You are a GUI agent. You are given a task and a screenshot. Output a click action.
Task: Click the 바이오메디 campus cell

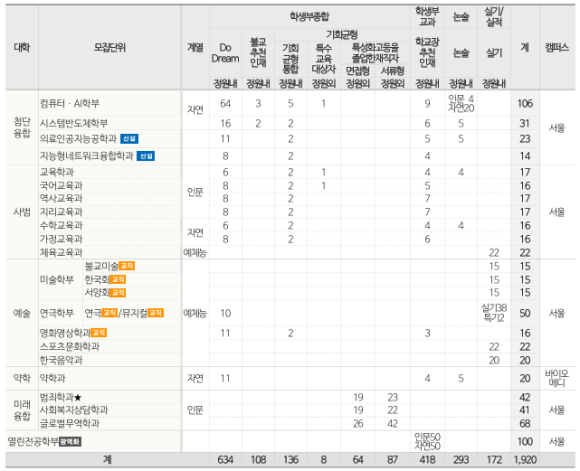(557, 378)
